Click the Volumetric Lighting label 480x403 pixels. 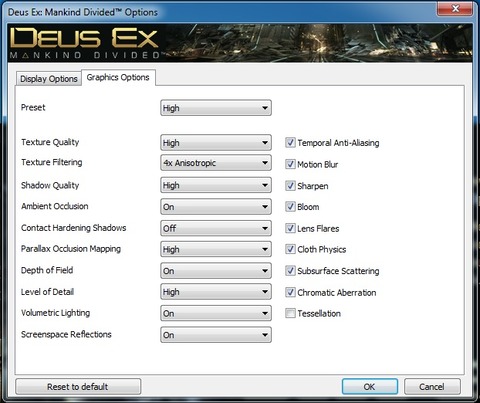(x=56, y=313)
